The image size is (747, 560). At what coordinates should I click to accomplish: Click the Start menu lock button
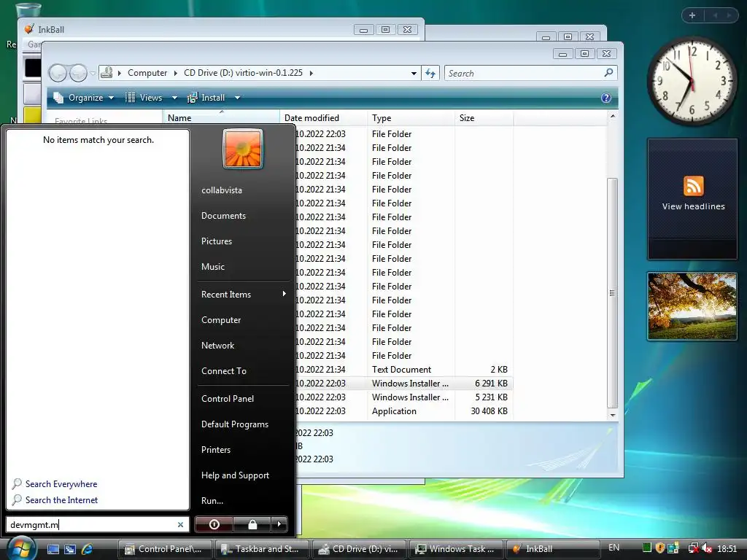252,524
